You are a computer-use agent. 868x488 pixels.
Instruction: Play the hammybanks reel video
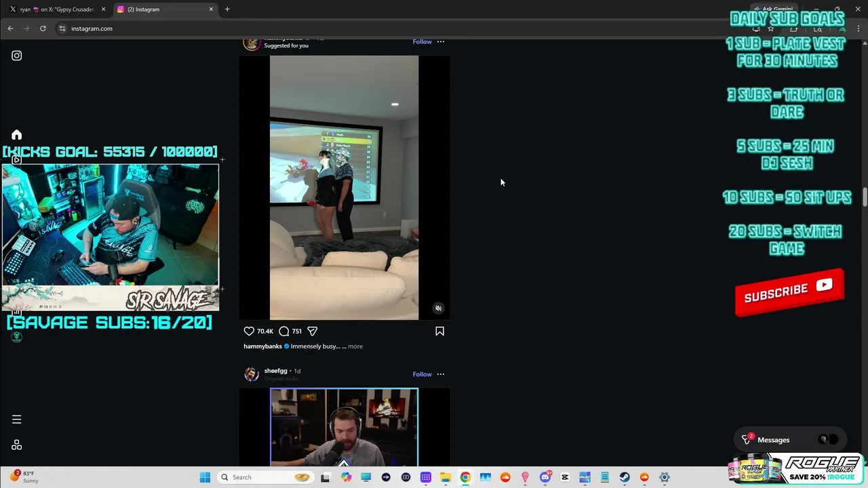[344, 188]
